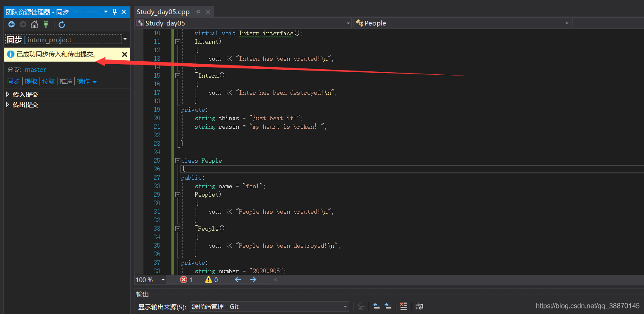Open Team Explorer home page
Image resolution: width=644 pixels, height=314 pixels.
click(x=34, y=24)
